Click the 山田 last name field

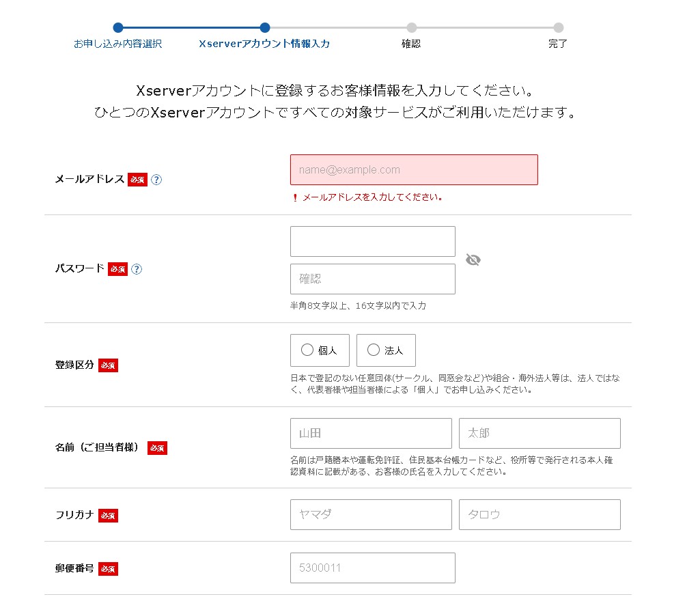coord(371,434)
